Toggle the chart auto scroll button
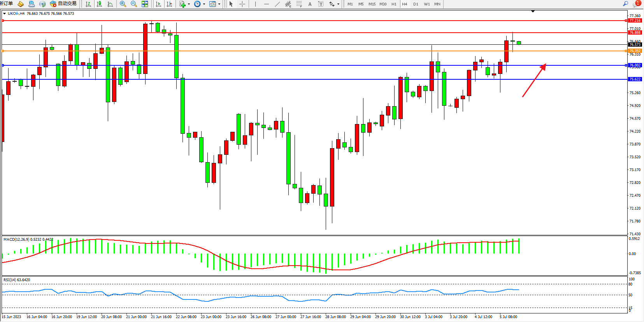 [x=158, y=4]
